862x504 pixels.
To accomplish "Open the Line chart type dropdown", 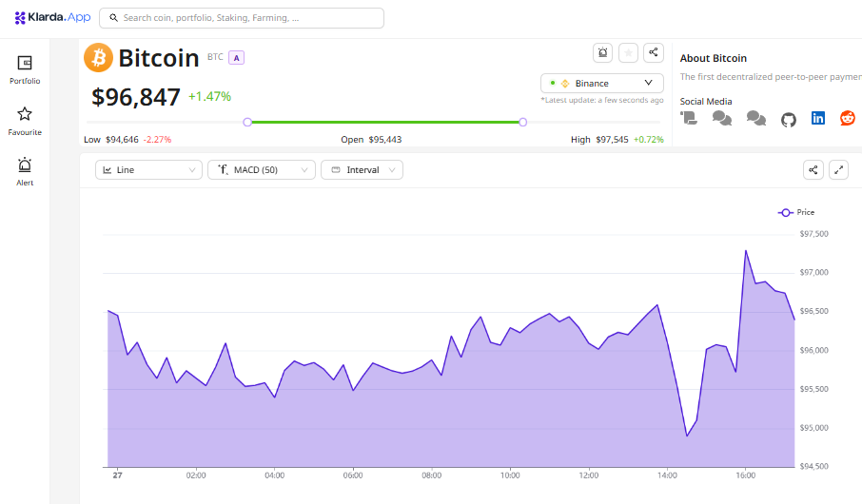I will click(x=148, y=170).
